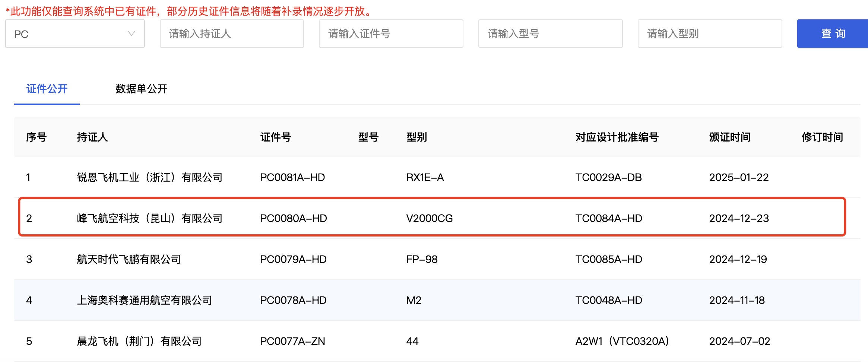Click the 颁证时间 column header
Viewport: 868px width, 362px height.
click(729, 137)
